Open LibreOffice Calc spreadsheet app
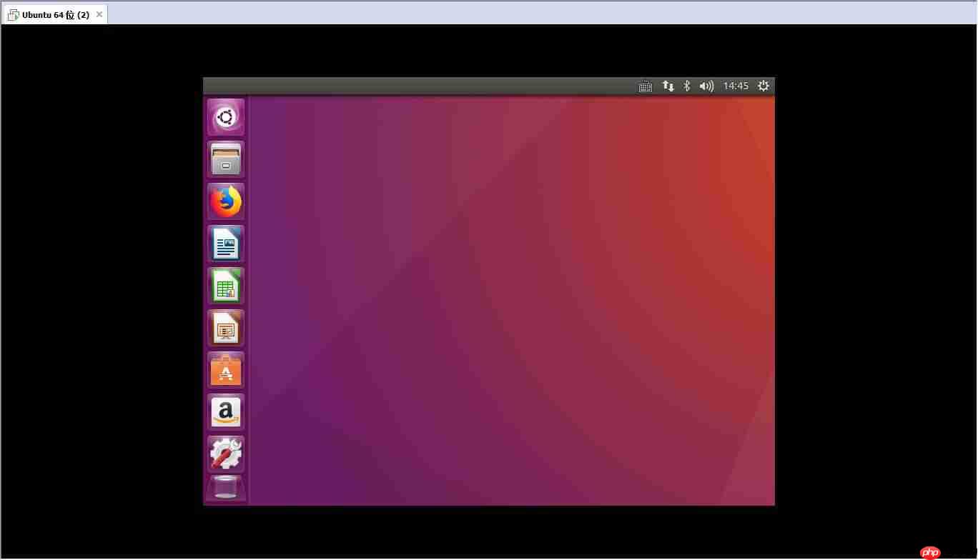The width and height of the screenshot is (978, 560). coord(226,286)
